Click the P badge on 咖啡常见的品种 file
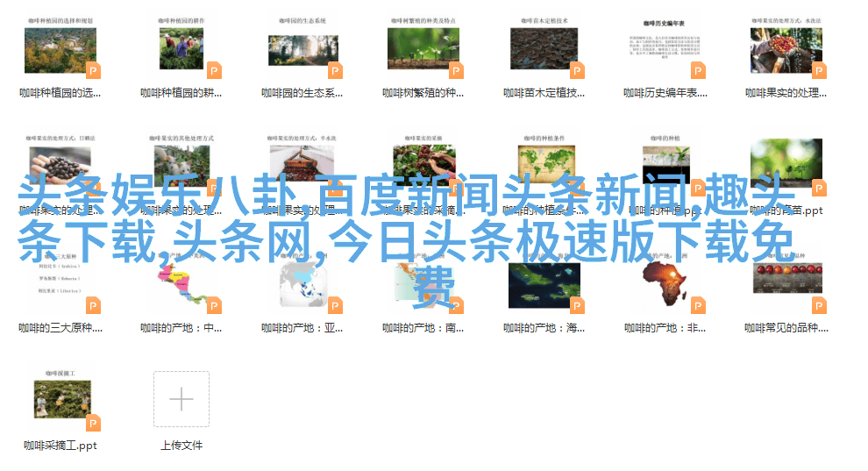 819,305
